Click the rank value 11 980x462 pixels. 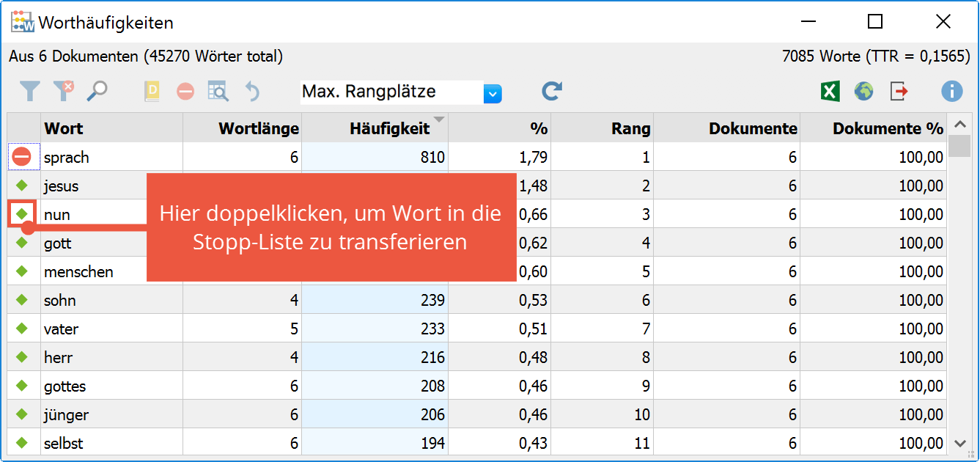pyautogui.click(x=642, y=443)
